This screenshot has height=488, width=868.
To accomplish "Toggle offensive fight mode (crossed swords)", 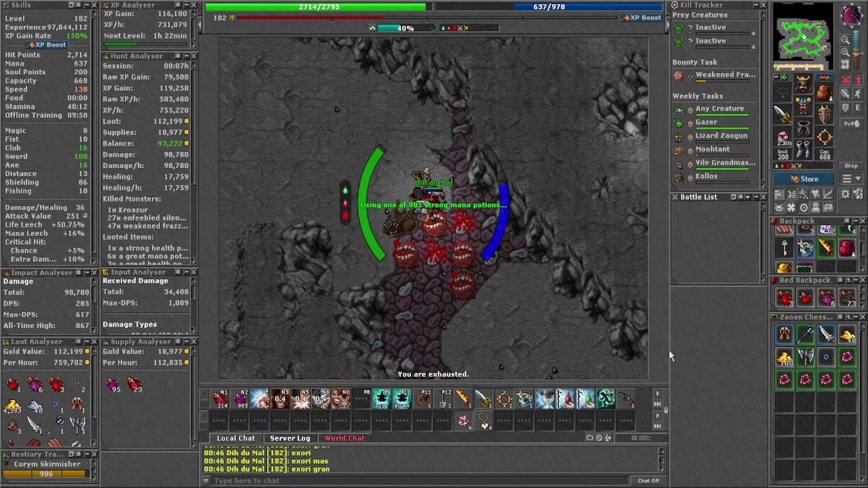I will click(x=846, y=80).
